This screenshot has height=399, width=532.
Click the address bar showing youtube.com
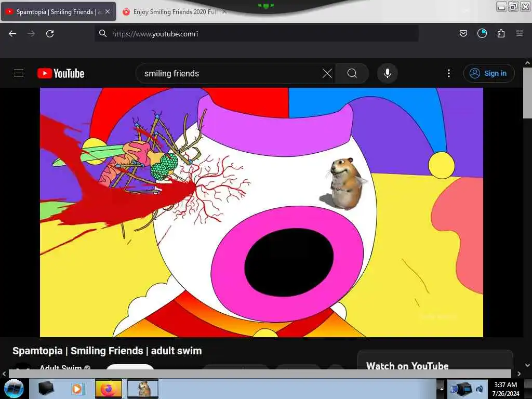256,34
